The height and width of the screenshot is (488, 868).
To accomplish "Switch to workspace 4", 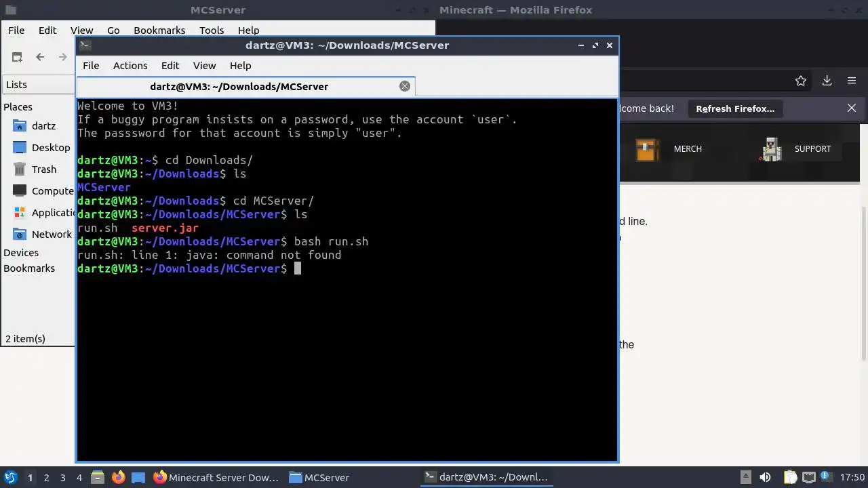I will (79, 478).
